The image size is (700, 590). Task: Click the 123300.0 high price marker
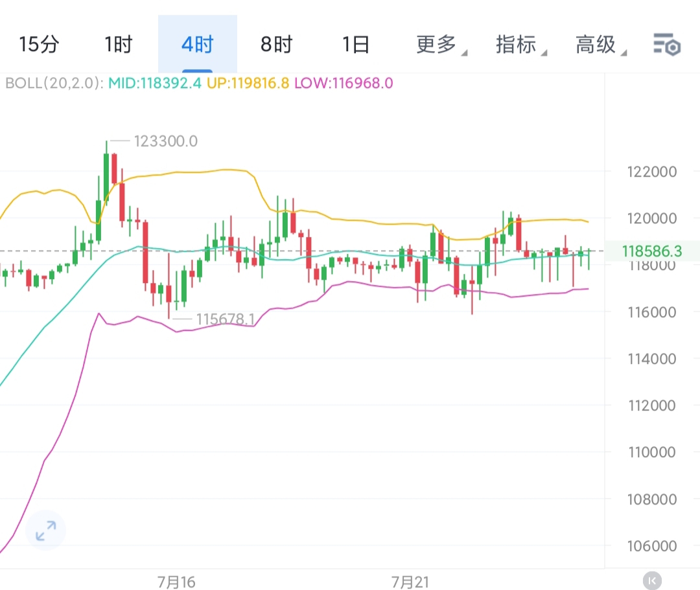(x=165, y=141)
